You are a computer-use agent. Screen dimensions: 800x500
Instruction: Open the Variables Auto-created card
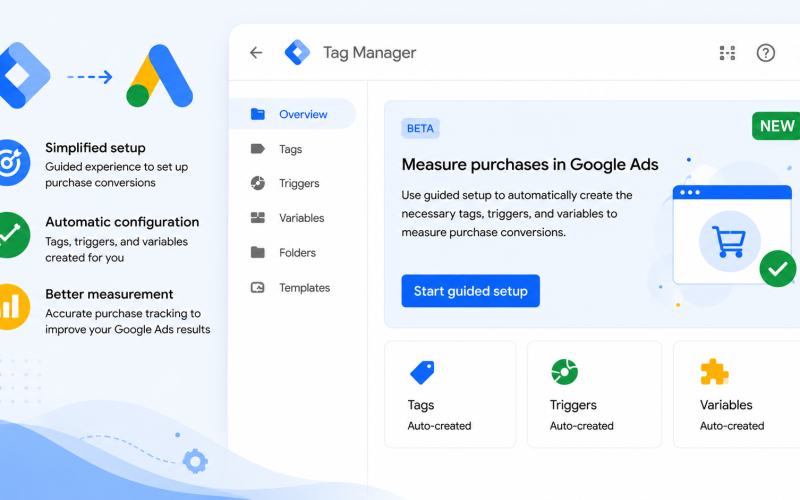(x=737, y=394)
